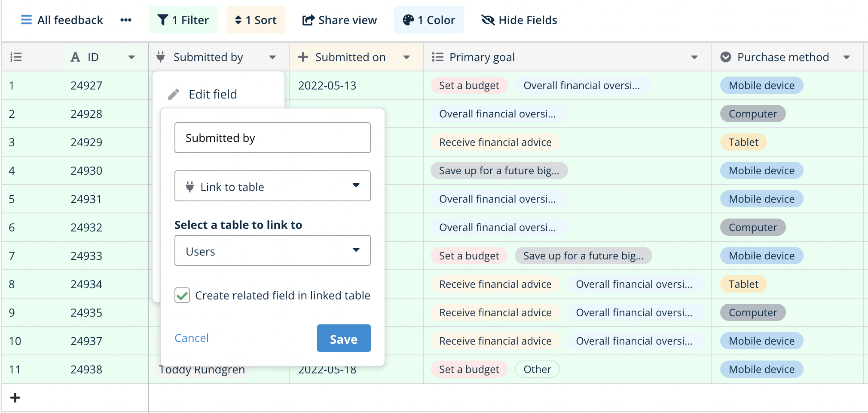Click the row count icon in header

[16, 57]
